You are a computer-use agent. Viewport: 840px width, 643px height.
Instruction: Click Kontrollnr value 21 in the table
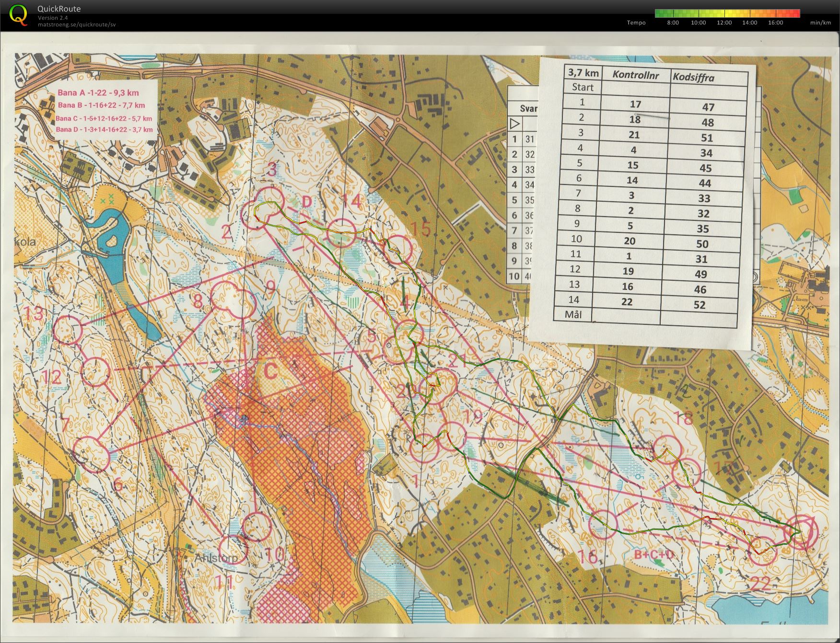(634, 135)
